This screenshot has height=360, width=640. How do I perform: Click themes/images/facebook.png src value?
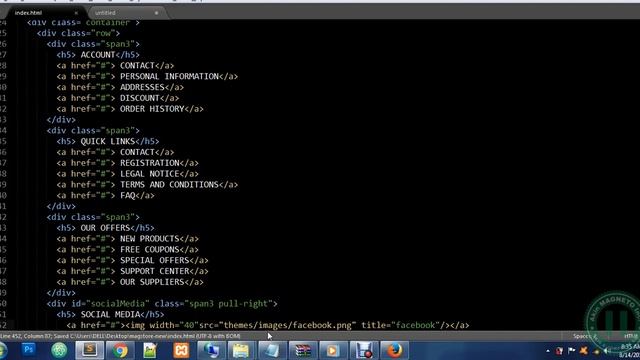pyautogui.click(x=287, y=325)
